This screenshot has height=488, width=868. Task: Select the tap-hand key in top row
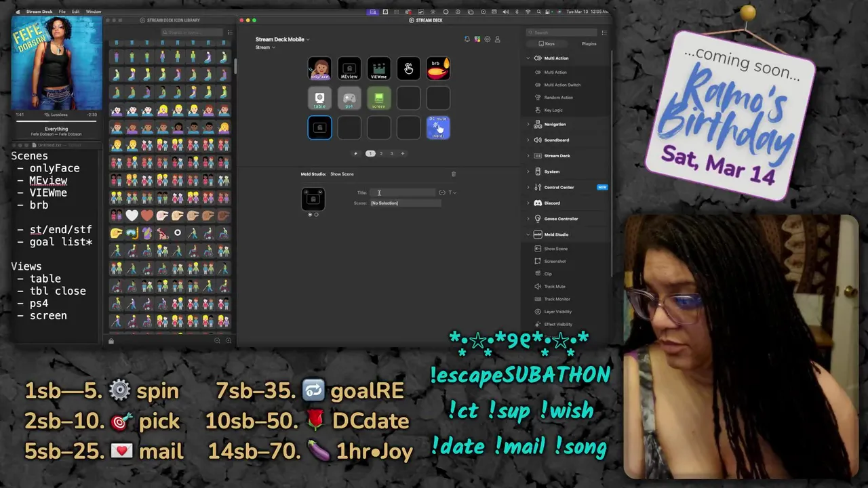pos(408,68)
